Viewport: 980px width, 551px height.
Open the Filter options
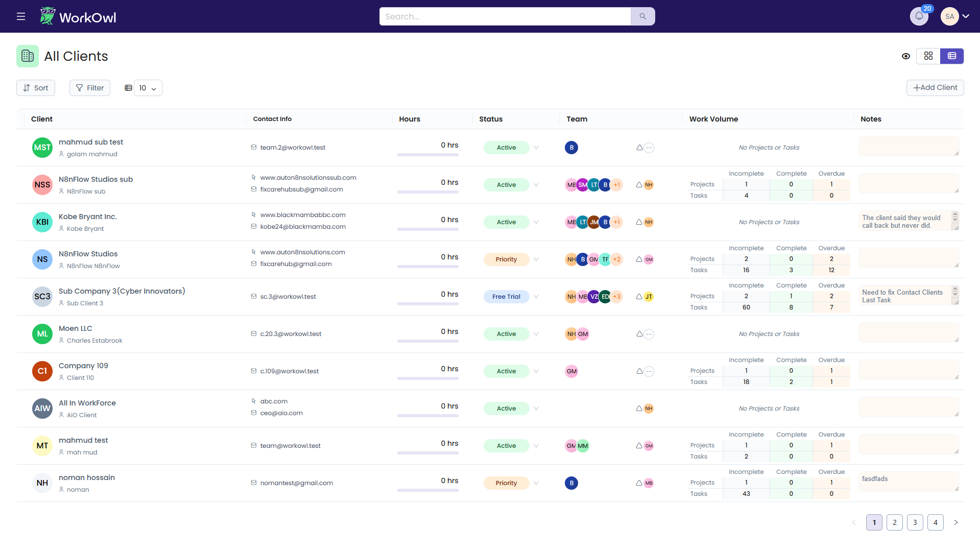coord(90,88)
